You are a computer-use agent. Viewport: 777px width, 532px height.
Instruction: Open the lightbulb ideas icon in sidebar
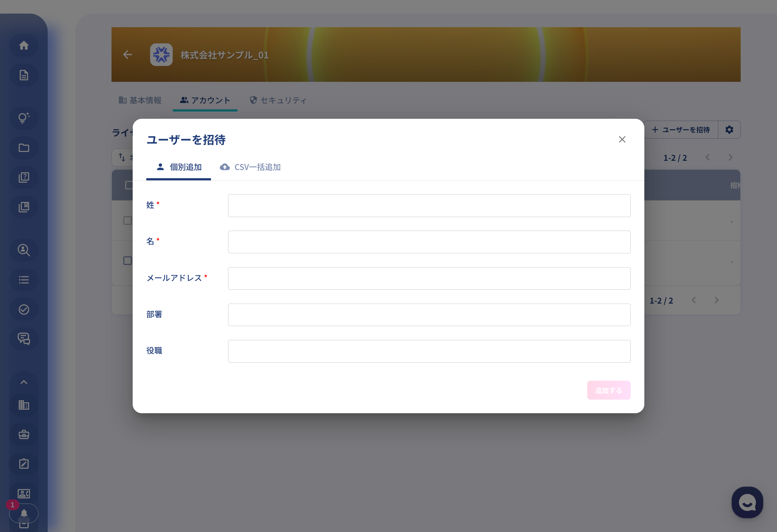[x=24, y=118]
